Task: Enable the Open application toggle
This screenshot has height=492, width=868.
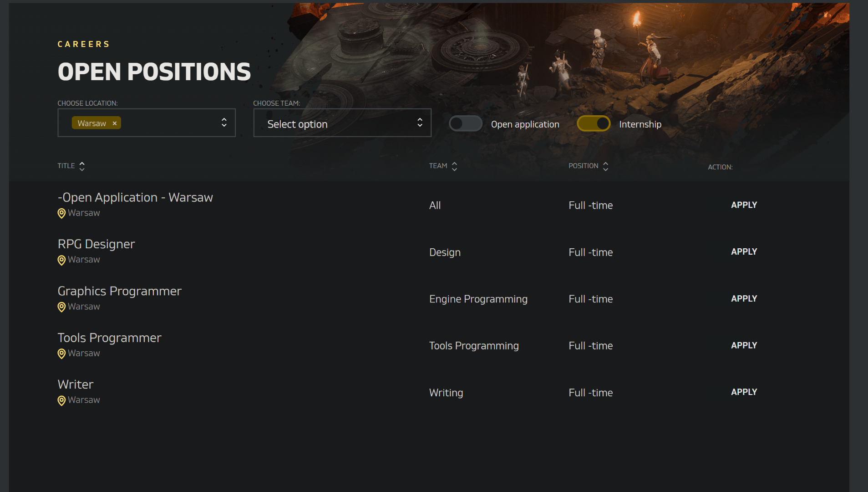Action: tap(465, 123)
